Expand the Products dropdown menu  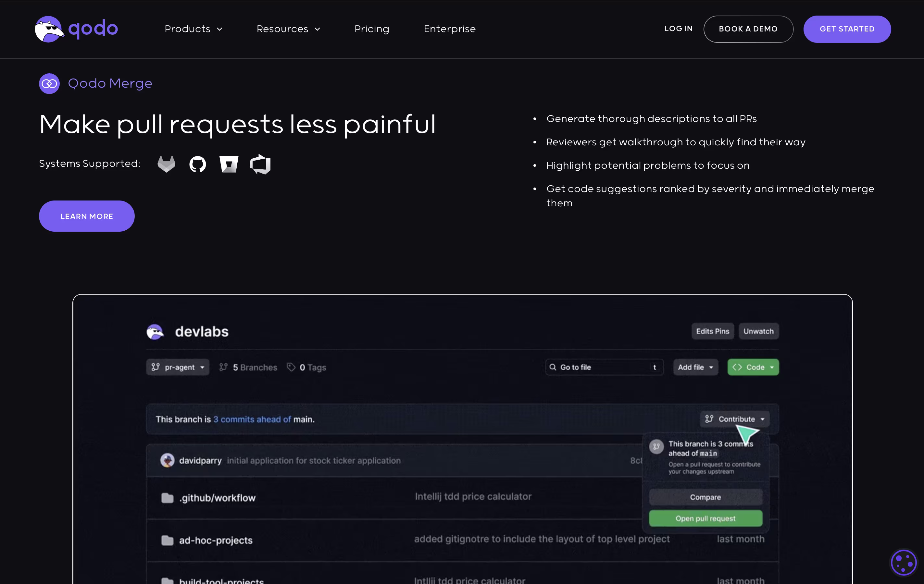pyautogui.click(x=194, y=29)
